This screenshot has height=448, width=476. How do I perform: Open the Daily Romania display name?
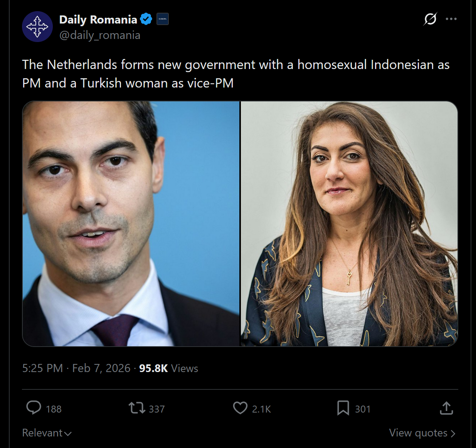point(98,20)
